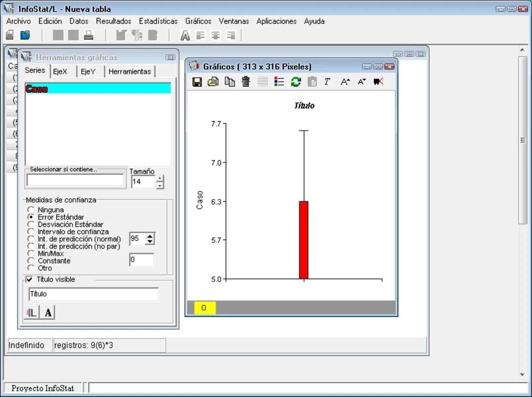
Task: Click the increase font size A icon
Action: coord(345,82)
